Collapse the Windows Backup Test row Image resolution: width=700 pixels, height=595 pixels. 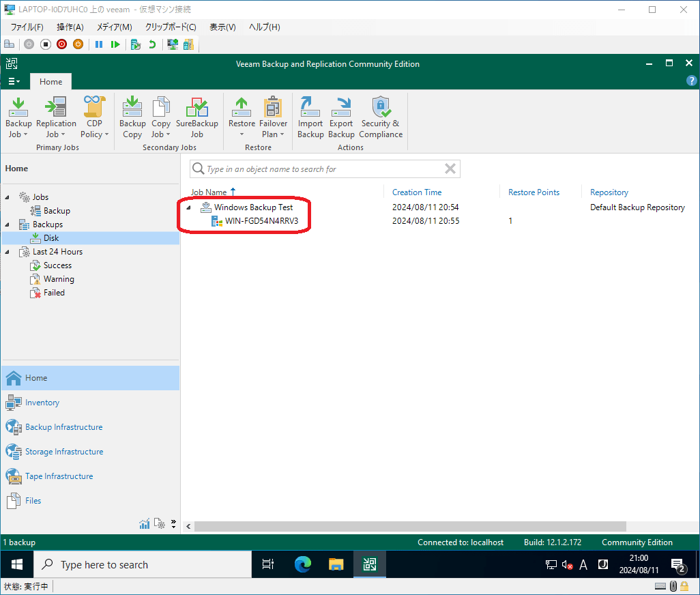pos(189,207)
